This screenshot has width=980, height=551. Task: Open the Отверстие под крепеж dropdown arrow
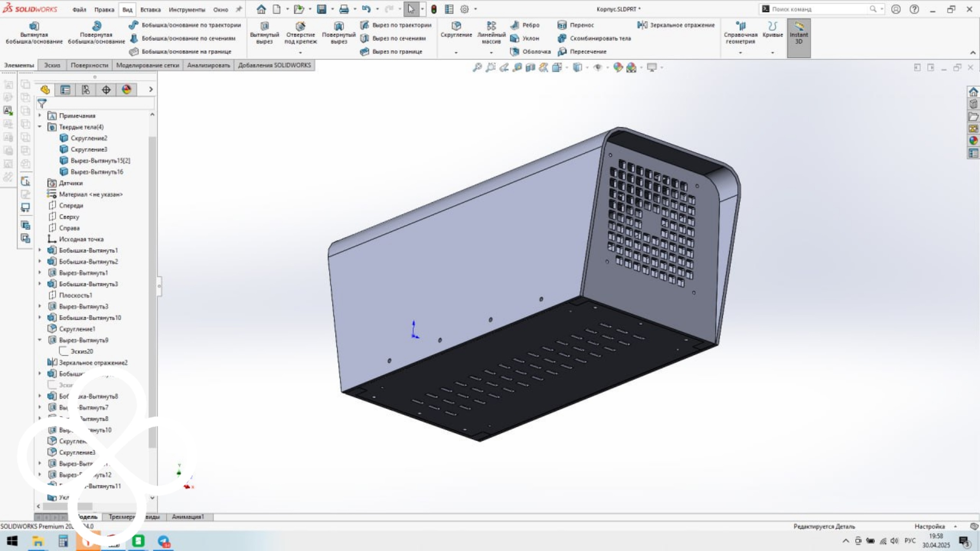301,52
